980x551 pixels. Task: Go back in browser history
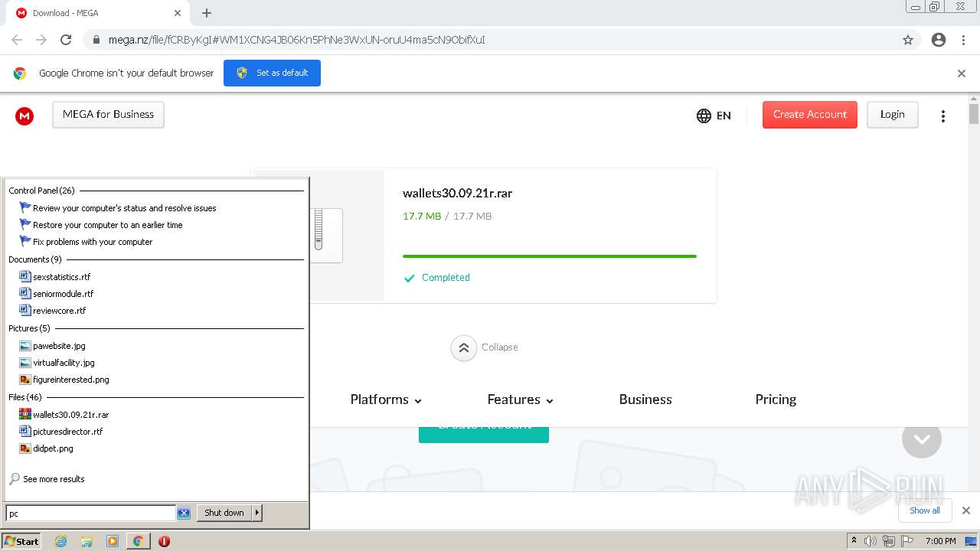[17, 40]
